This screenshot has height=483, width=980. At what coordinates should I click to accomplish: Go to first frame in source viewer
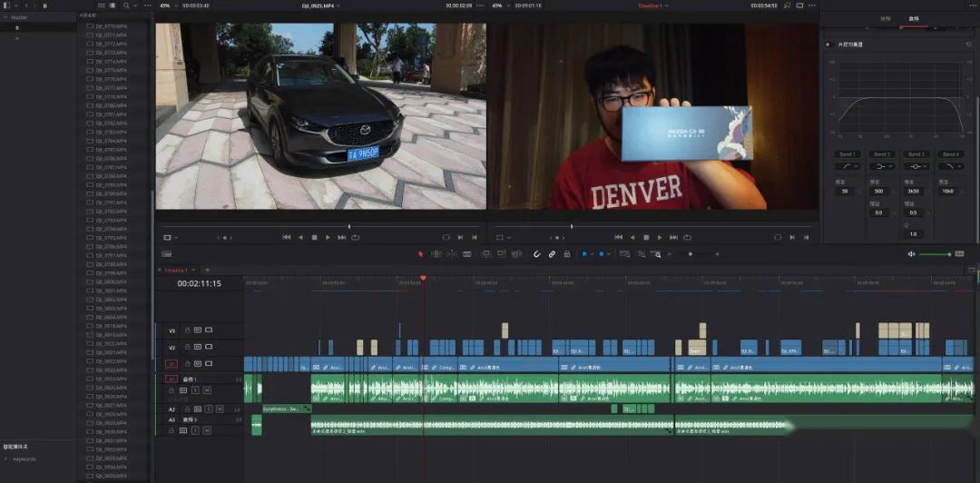coord(287,237)
